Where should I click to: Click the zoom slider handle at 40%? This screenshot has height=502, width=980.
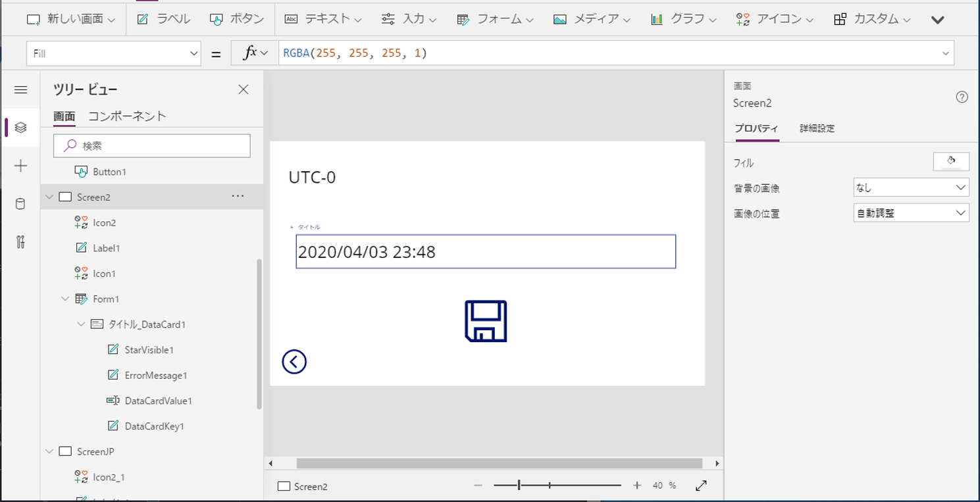click(519, 485)
